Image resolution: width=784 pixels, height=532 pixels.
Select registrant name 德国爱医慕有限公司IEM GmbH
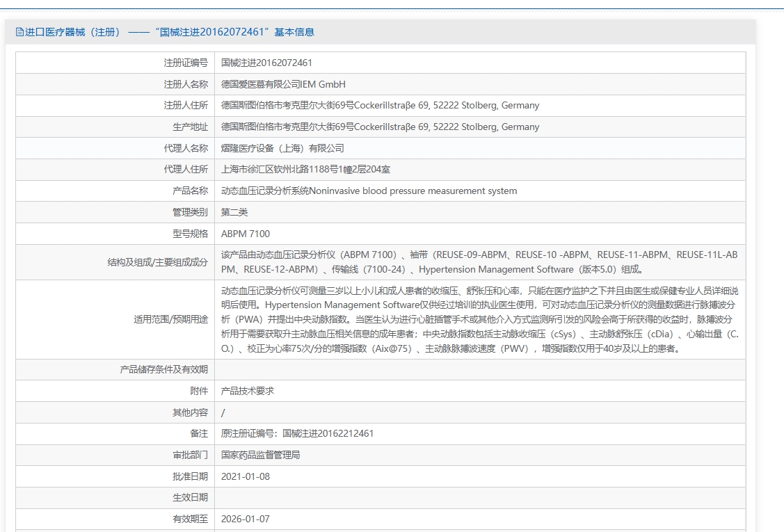point(283,85)
